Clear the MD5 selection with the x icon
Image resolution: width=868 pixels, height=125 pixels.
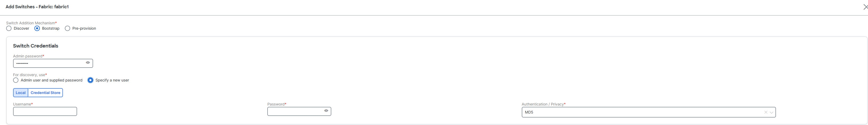tap(766, 112)
